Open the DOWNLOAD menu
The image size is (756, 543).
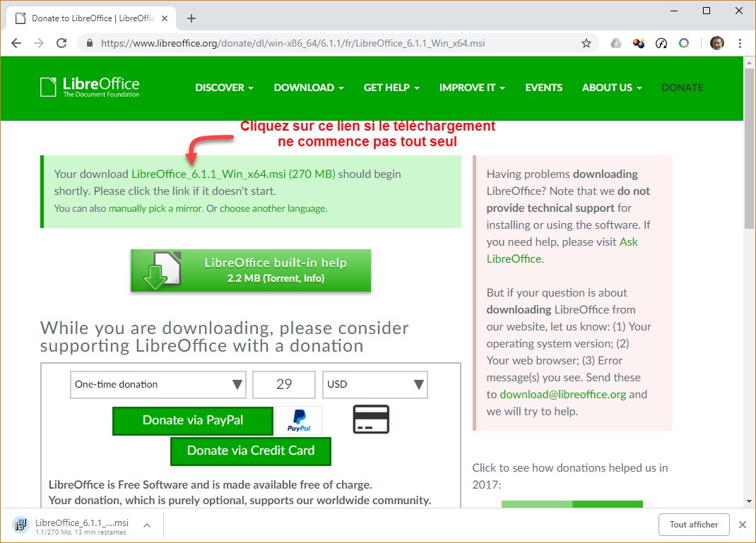coord(309,88)
